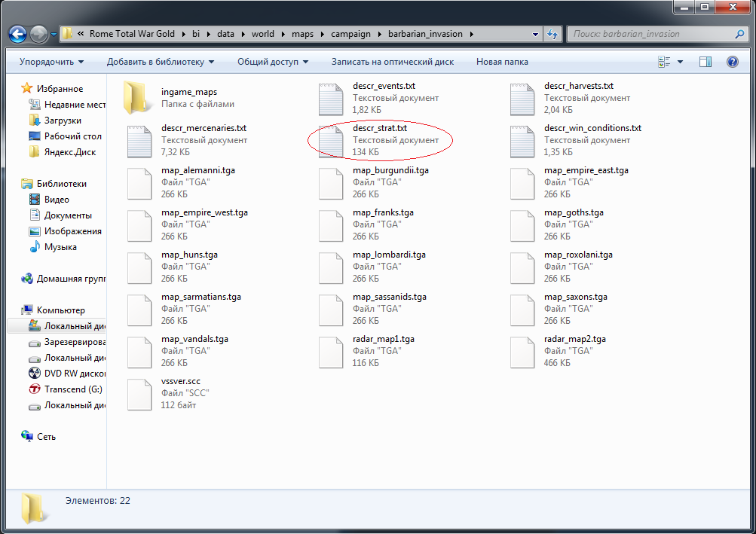Expand arrow after barbarian_invasion breadcrumb
Viewport: 756px width, 534px height.
coord(471,34)
